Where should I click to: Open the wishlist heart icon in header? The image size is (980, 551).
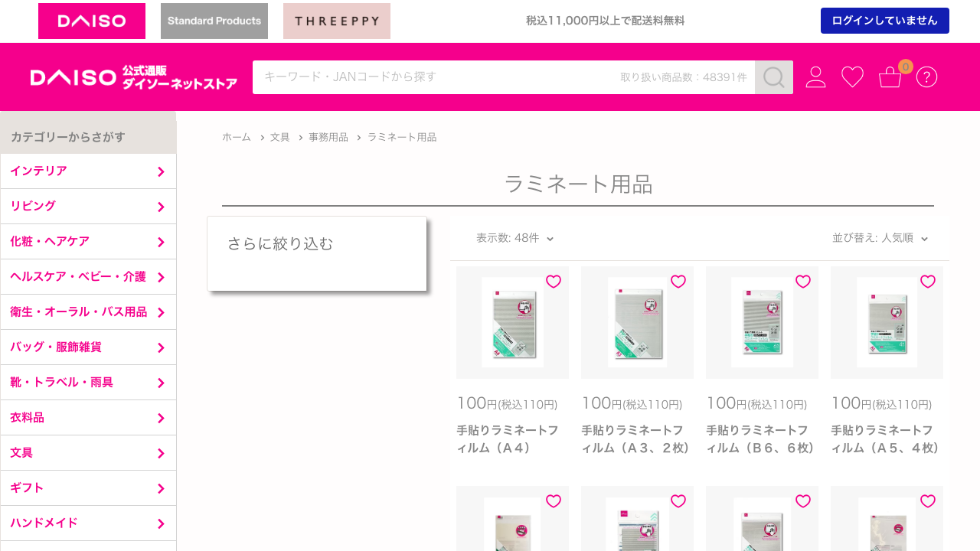coord(853,77)
